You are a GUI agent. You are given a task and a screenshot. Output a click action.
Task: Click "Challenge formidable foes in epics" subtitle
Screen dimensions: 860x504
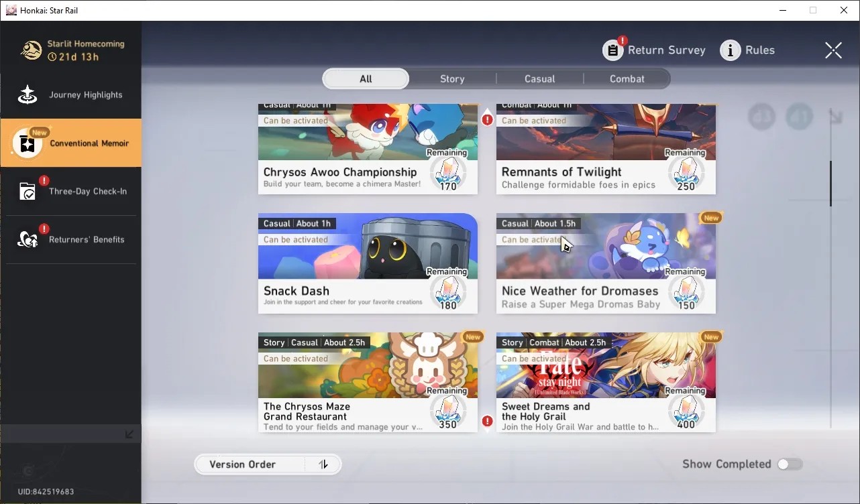(x=578, y=185)
